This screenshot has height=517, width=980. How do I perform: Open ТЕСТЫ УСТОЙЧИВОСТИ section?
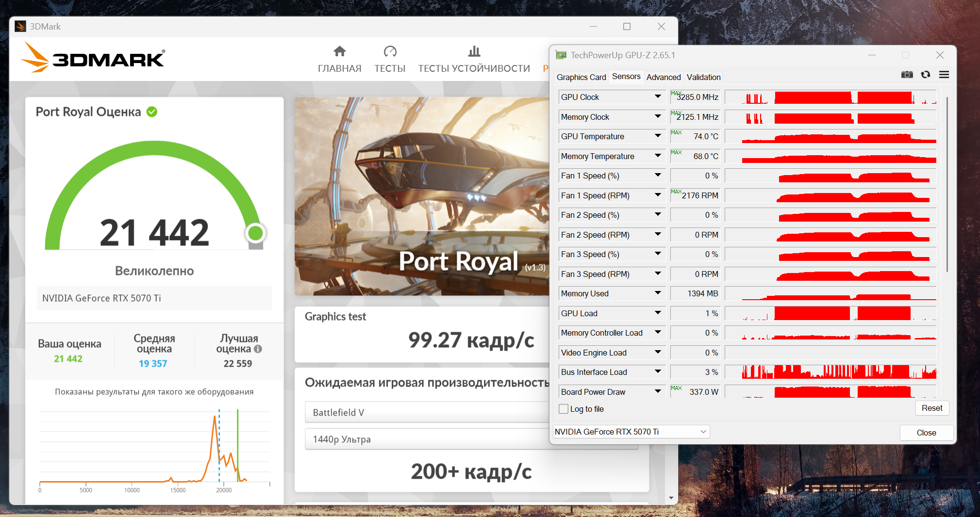pyautogui.click(x=474, y=68)
